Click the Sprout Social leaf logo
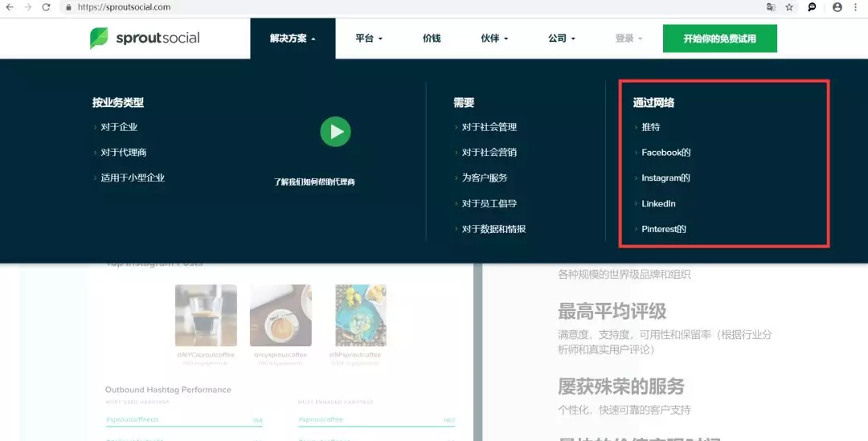This screenshot has height=441, width=868. pyautogui.click(x=99, y=39)
